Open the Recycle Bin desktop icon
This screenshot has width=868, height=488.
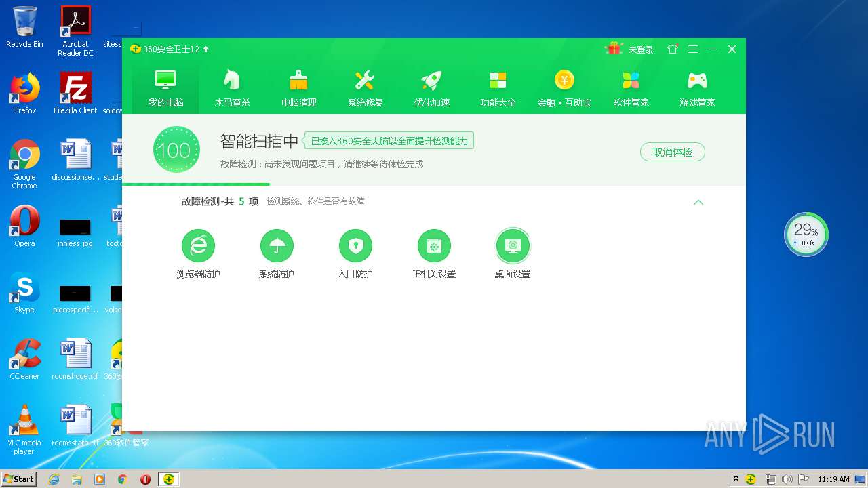coord(24,27)
